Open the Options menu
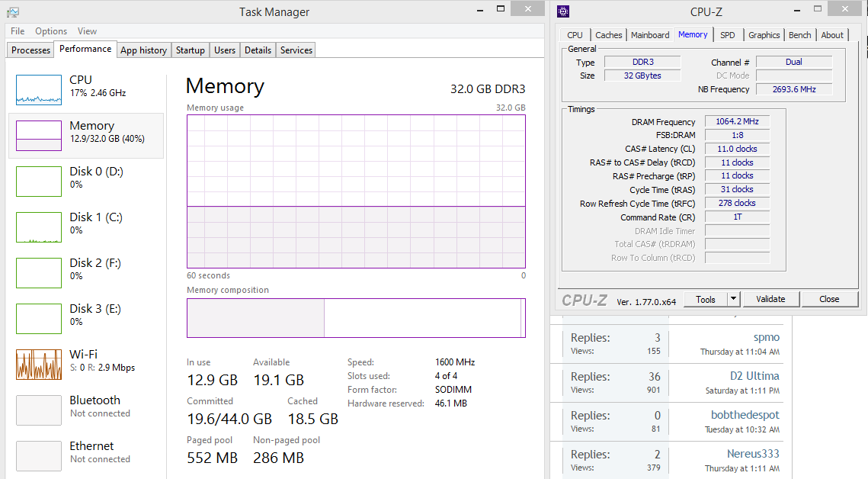Image resolution: width=868 pixels, height=479 pixels. (51, 31)
